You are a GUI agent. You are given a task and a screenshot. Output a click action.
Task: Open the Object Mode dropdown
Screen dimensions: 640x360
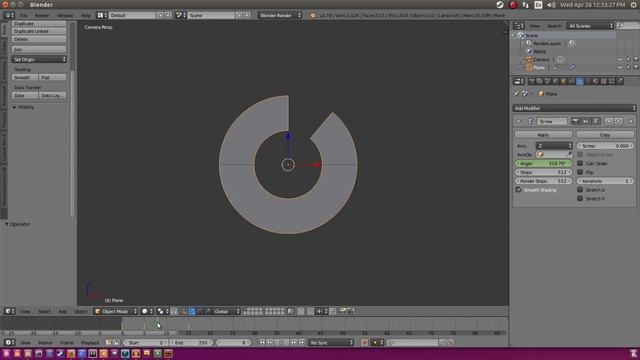(116, 311)
